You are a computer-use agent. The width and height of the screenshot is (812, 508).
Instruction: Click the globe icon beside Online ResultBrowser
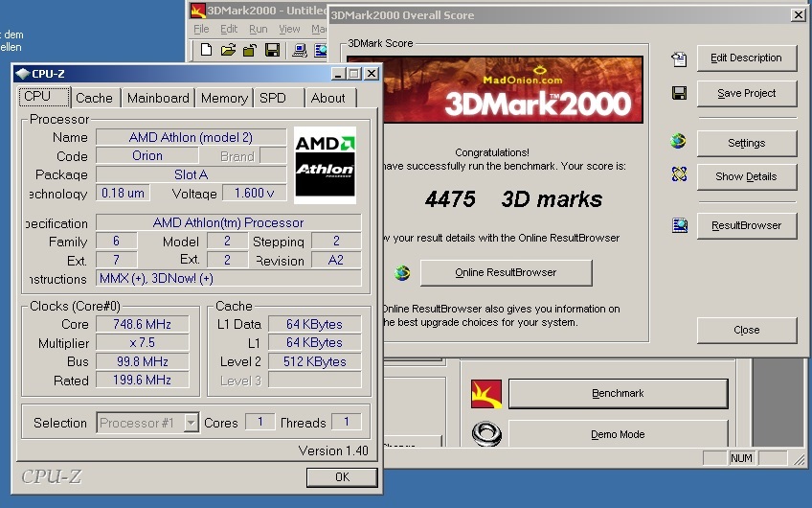point(402,272)
